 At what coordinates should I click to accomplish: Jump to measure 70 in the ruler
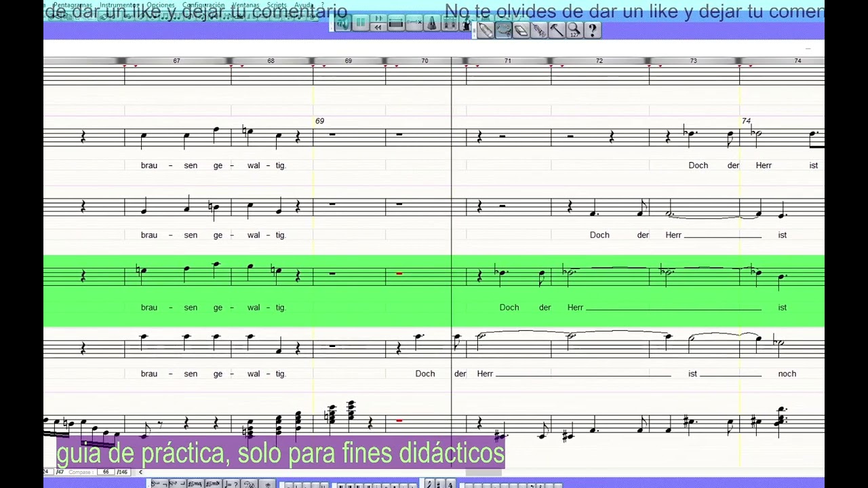(425, 61)
